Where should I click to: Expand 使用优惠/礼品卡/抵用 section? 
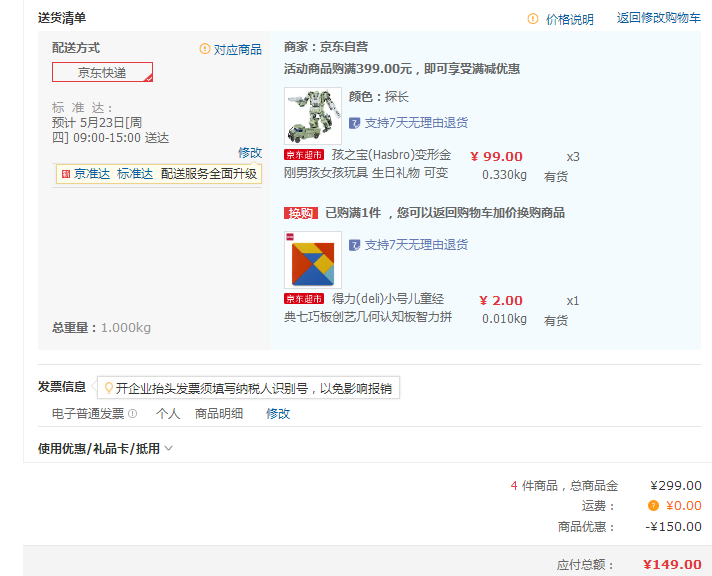[105, 449]
